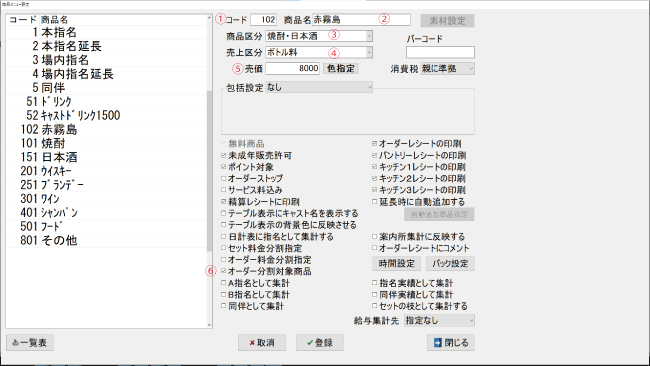This screenshot has height=366, width=650.
Task: Select row 301 ワイン
Action: click(x=106, y=199)
